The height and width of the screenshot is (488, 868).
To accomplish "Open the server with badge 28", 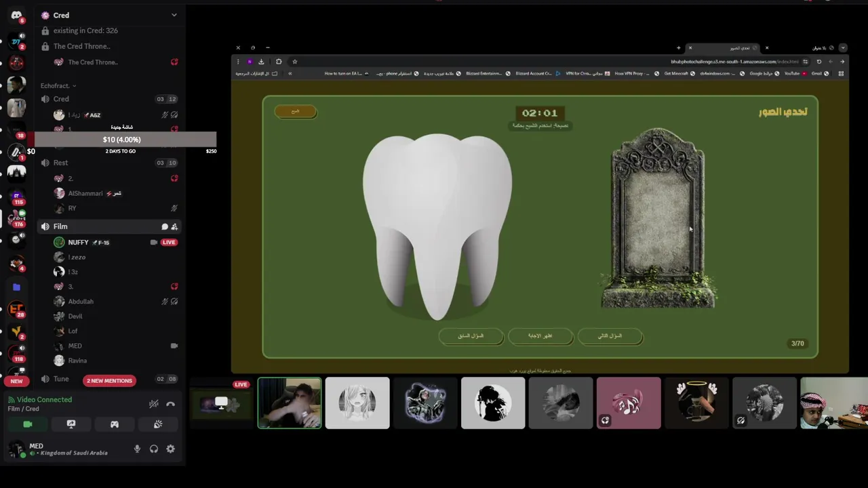I will click(x=16, y=309).
